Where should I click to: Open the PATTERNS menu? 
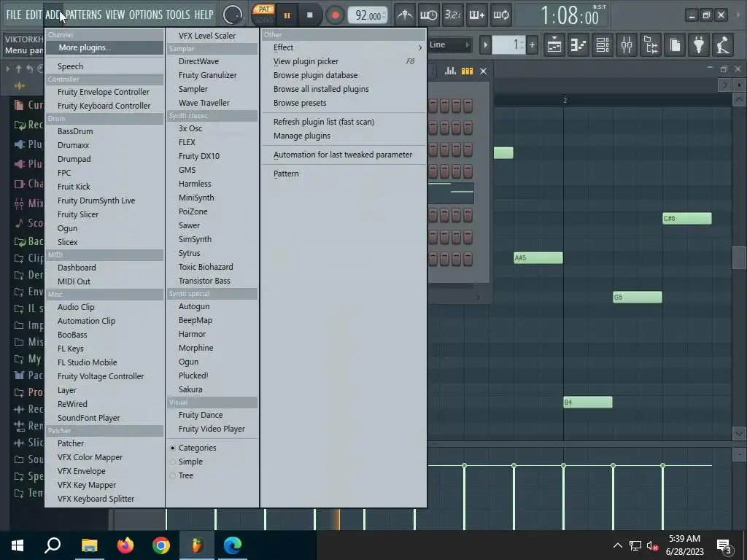pos(83,15)
